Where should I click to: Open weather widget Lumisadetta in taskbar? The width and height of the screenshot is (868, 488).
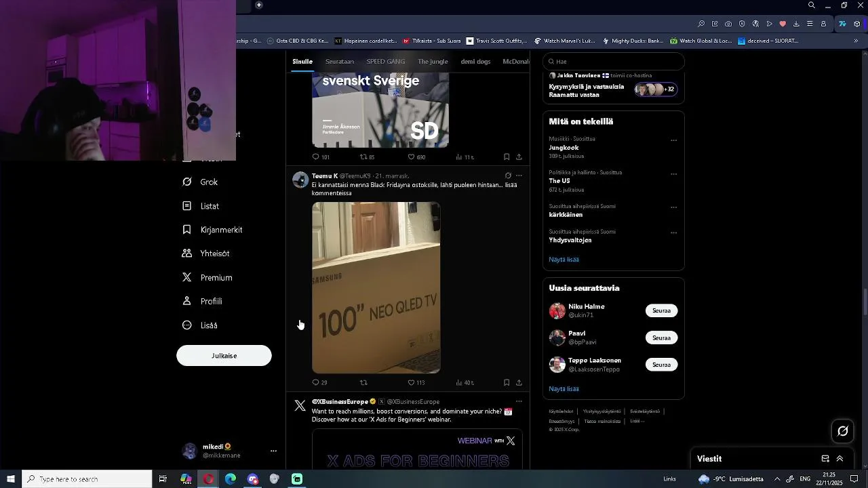coord(731,479)
